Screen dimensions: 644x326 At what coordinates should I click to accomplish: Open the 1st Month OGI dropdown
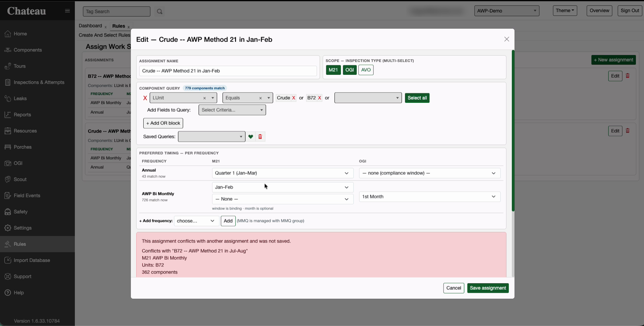(x=430, y=197)
